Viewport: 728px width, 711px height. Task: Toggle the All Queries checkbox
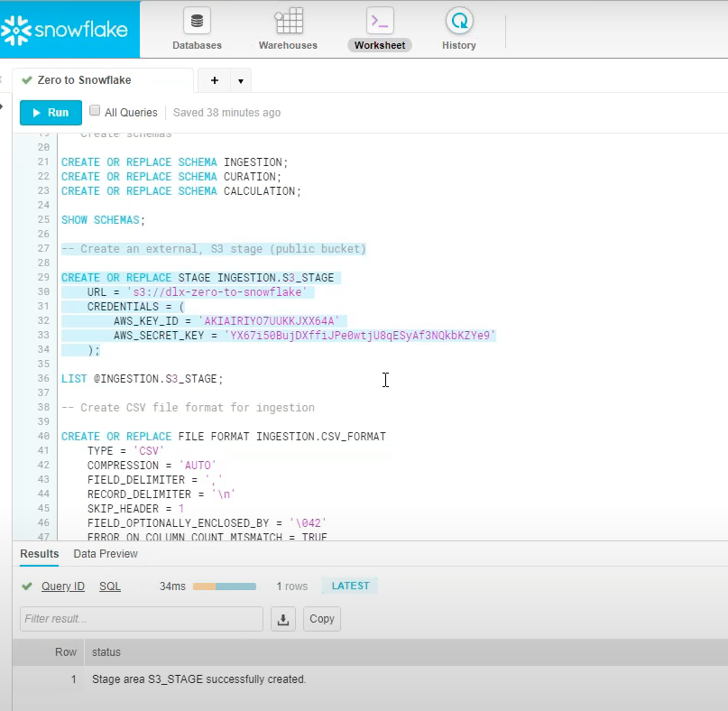[95, 110]
